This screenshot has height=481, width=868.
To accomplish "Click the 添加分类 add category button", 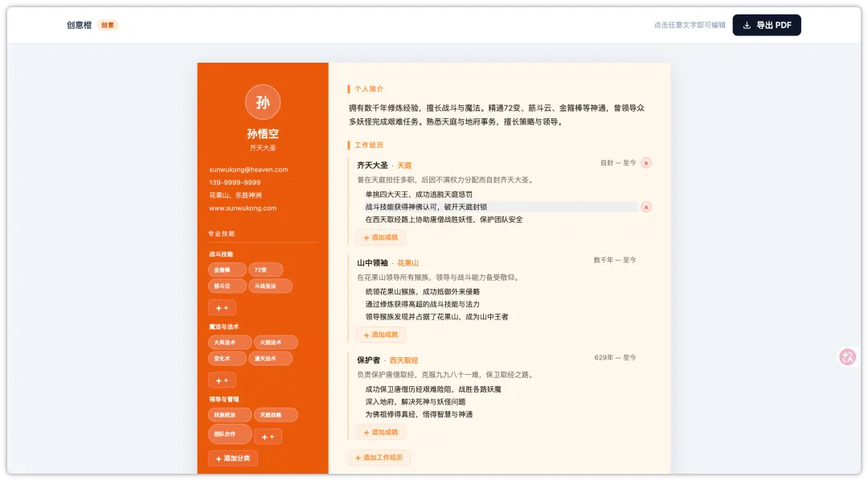I will [232, 458].
